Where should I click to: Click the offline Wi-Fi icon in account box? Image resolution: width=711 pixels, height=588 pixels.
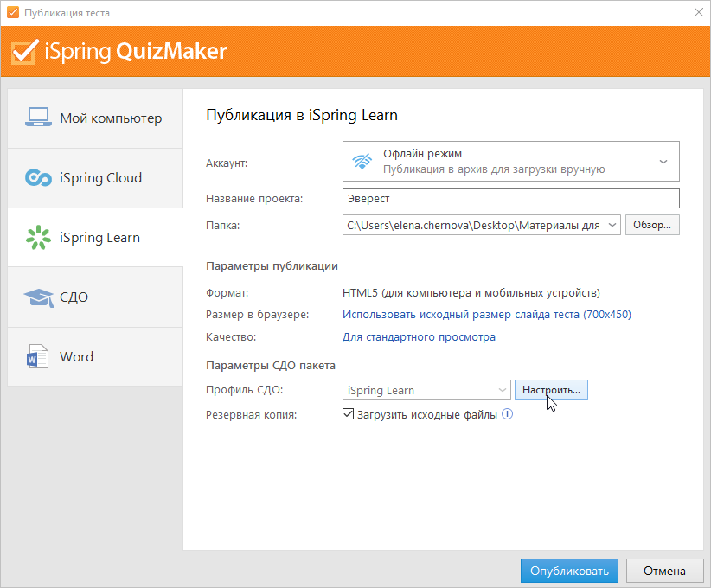pos(362,161)
